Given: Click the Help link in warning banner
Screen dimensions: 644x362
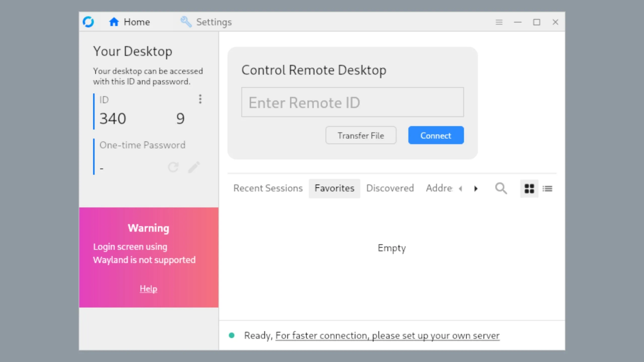Looking at the screenshot, I should click(148, 288).
